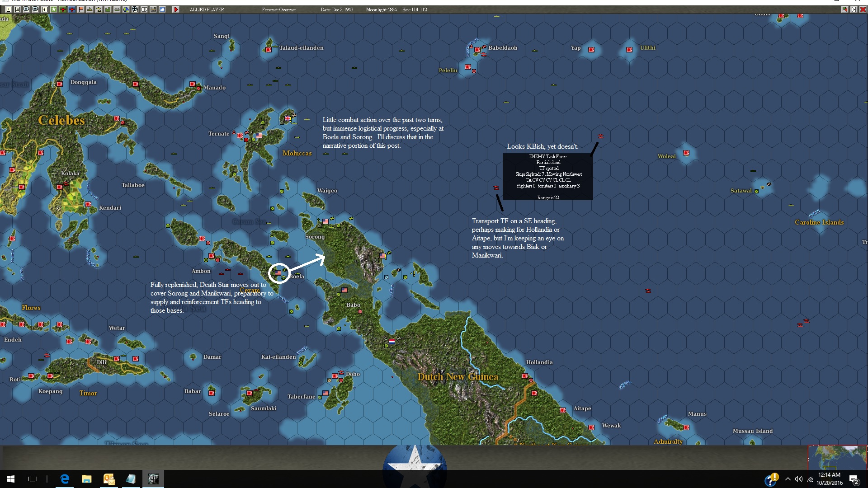The image size is (868, 488).
Task: Click the green and red flag icon
Action: [844, 9]
